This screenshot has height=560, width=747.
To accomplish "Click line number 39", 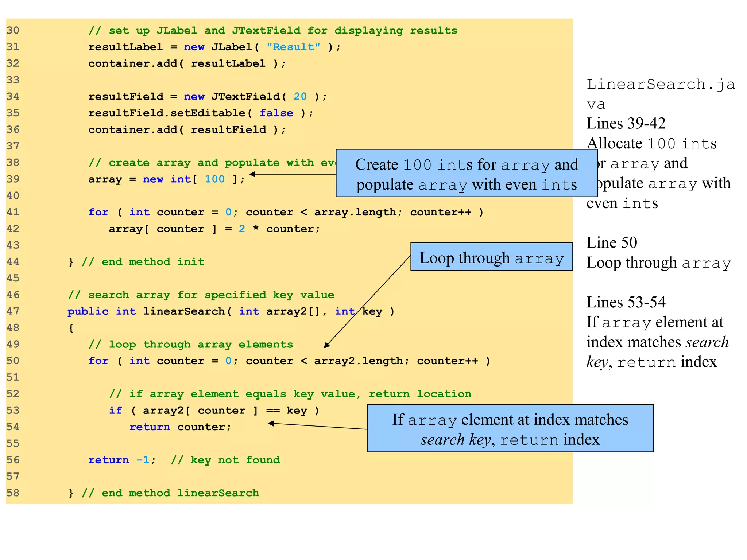I will point(13,179).
